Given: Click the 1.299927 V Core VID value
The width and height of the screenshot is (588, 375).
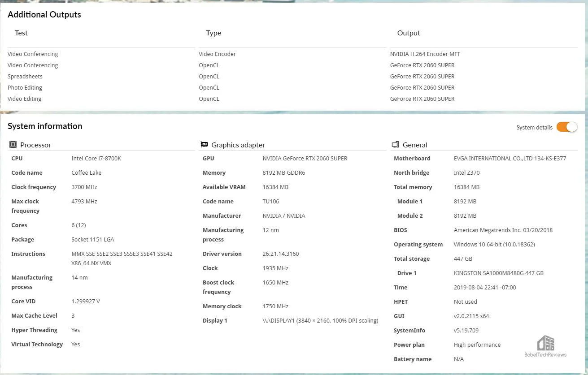Looking at the screenshot, I should 86,301.
